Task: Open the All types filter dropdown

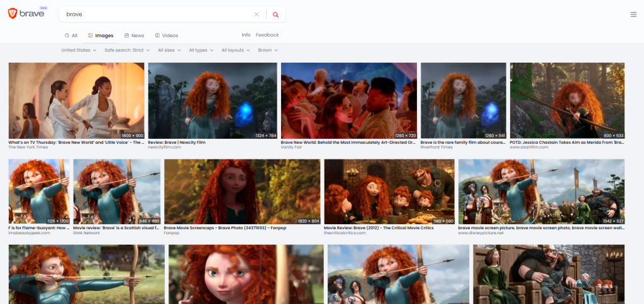Action: click(x=201, y=50)
